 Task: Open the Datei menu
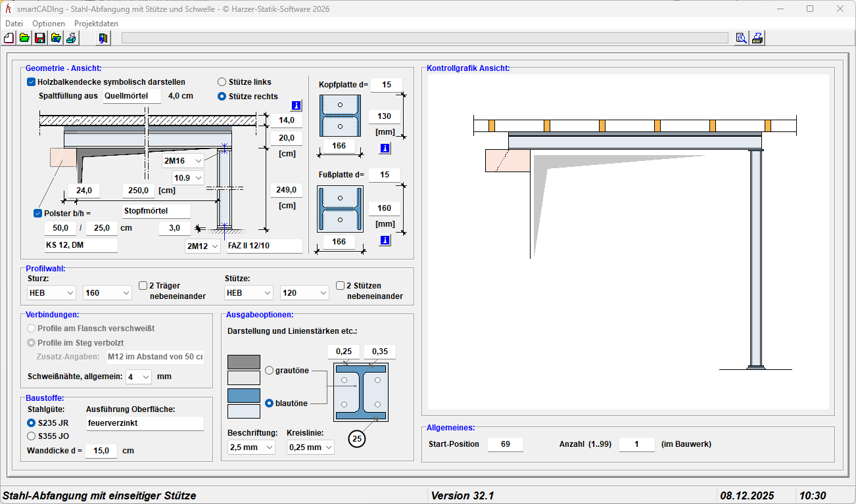coord(14,23)
